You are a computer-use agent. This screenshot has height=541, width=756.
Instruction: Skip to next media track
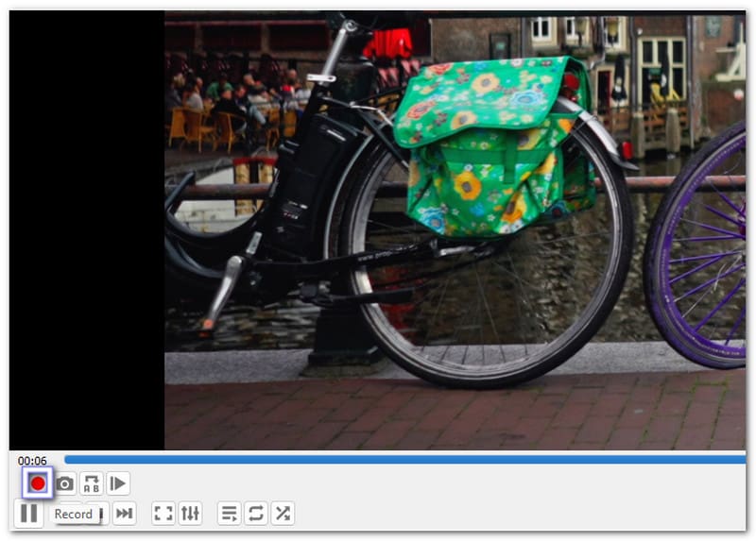[124, 514]
